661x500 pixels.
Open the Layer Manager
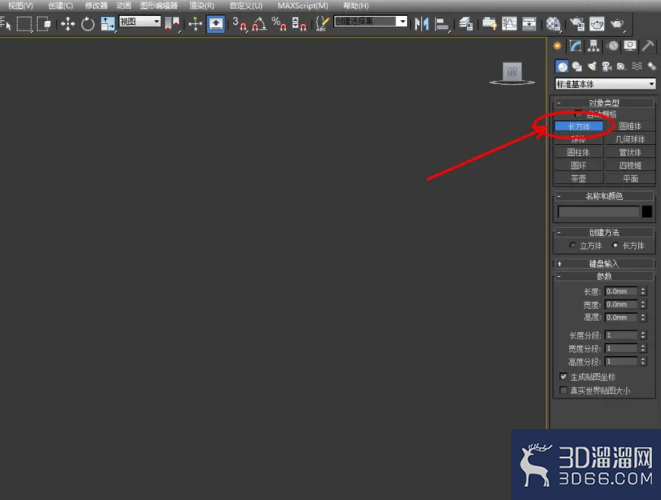click(465, 24)
